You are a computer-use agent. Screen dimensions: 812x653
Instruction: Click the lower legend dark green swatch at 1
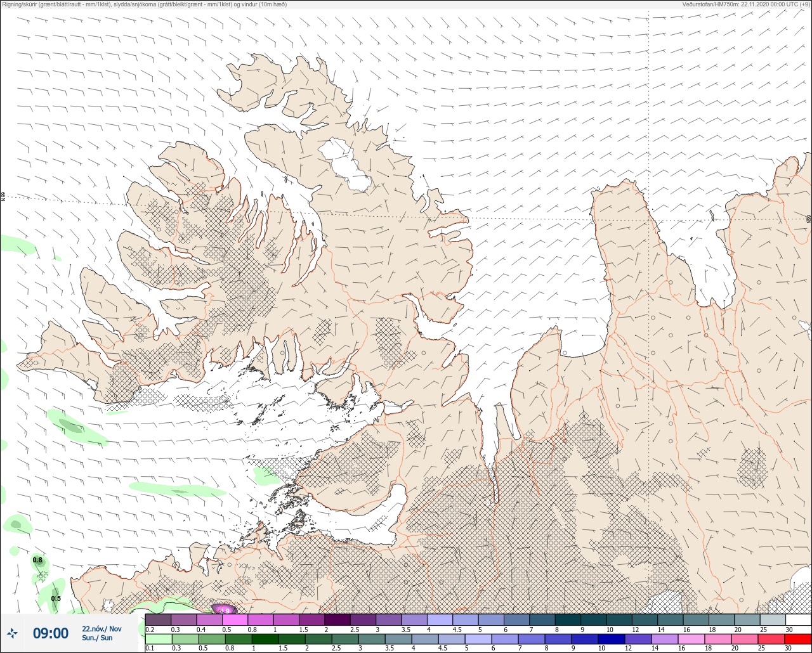(x=264, y=638)
